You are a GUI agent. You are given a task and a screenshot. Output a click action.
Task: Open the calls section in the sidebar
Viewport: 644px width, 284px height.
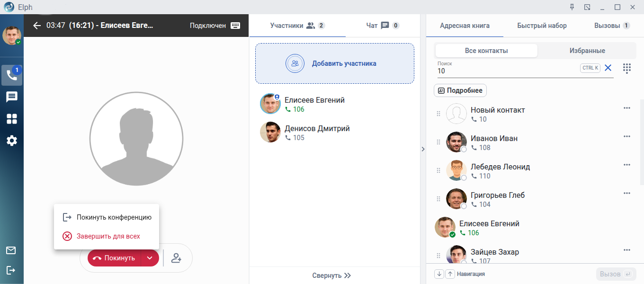click(x=12, y=75)
